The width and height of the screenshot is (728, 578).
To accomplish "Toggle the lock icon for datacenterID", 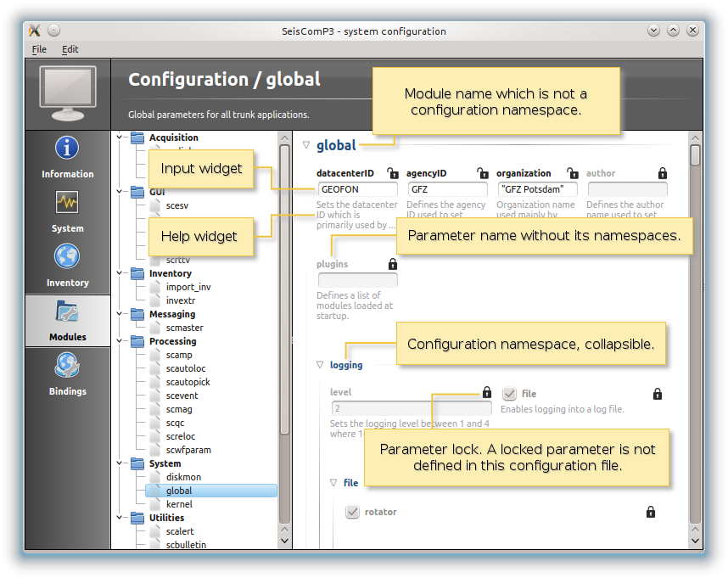I will [393, 173].
